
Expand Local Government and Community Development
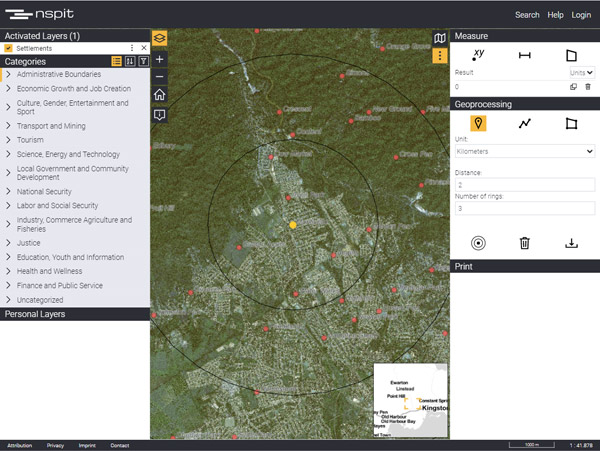(8, 173)
